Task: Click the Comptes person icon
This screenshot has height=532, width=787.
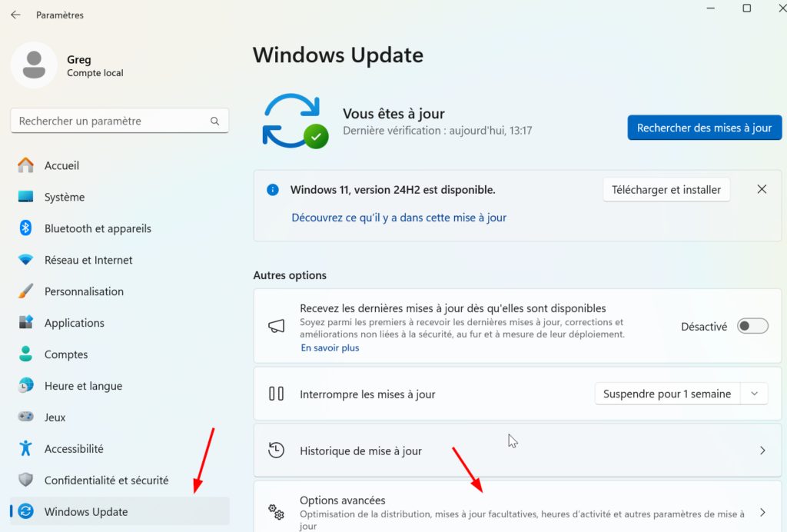Action: 25,354
